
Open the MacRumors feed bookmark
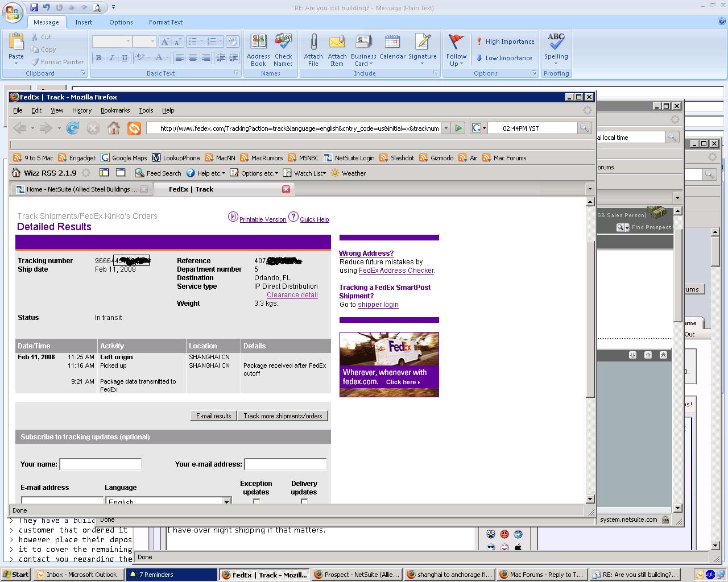pos(262,158)
